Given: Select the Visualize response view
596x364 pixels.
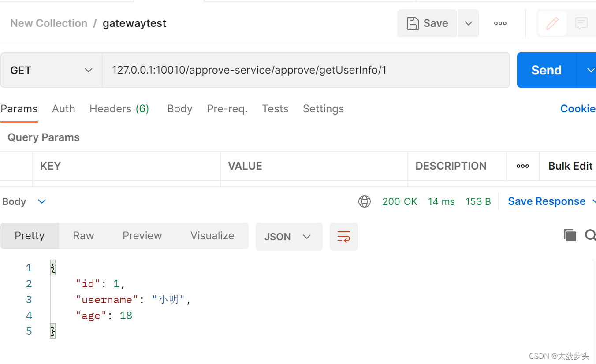Looking at the screenshot, I should [212, 236].
